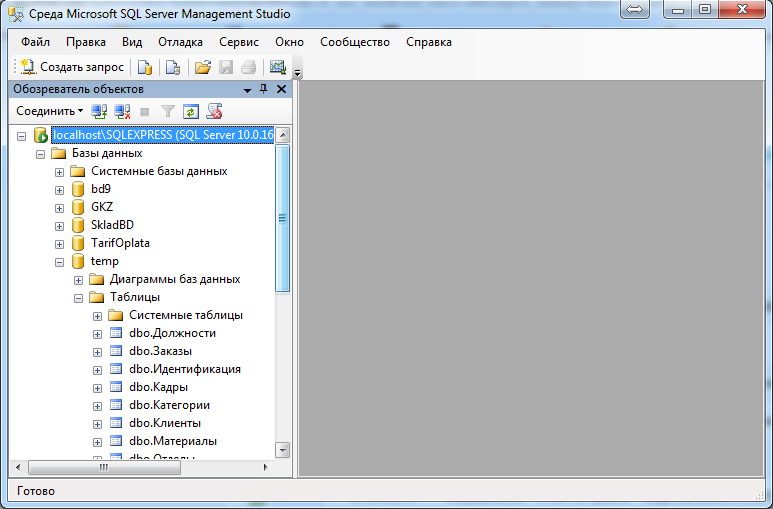Click the Activity Monitor toolbar icon
This screenshot has height=509, width=773.
[278, 67]
